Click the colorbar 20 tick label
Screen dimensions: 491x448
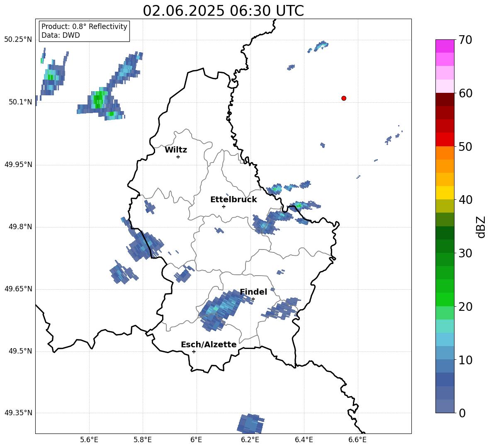tap(465, 306)
